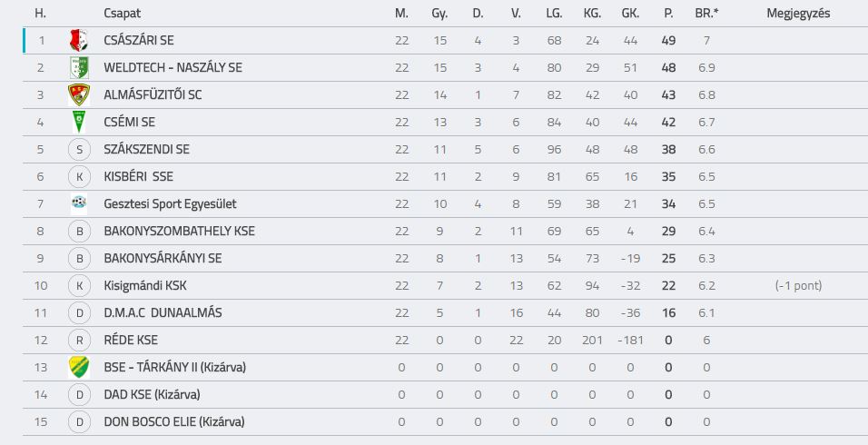Click the BR.* column header
The width and height of the screenshot is (868, 445).
pyautogui.click(x=707, y=14)
